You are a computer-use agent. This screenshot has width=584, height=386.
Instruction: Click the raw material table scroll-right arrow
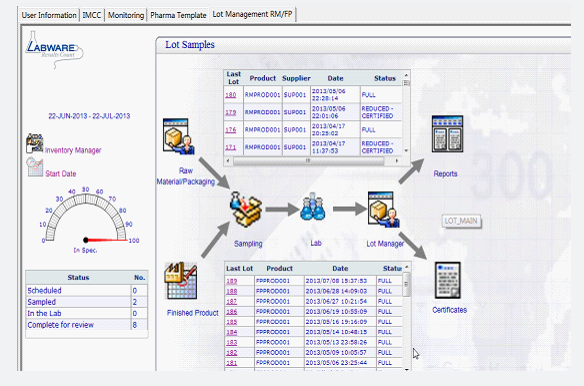pyautogui.click(x=397, y=161)
